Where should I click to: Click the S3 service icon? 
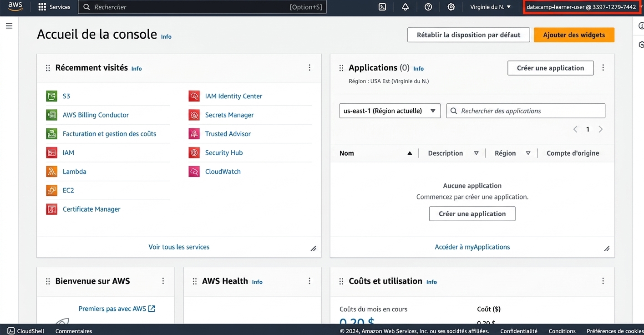[51, 96]
